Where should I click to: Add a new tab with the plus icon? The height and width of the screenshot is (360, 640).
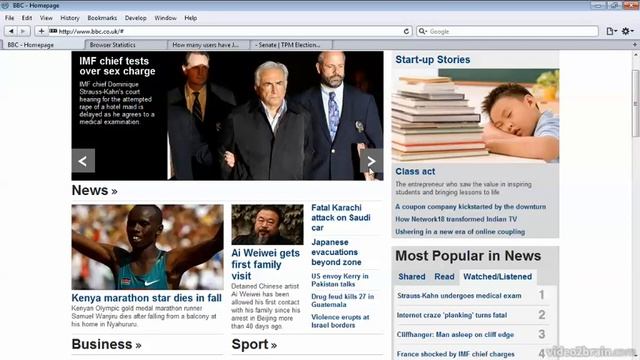tap(635, 44)
